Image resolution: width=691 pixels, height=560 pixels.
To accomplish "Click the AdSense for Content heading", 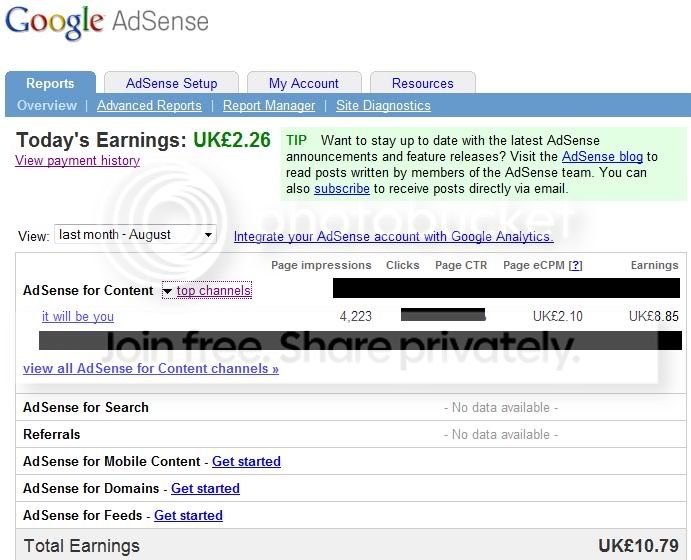I will click(x=88, y=290).
